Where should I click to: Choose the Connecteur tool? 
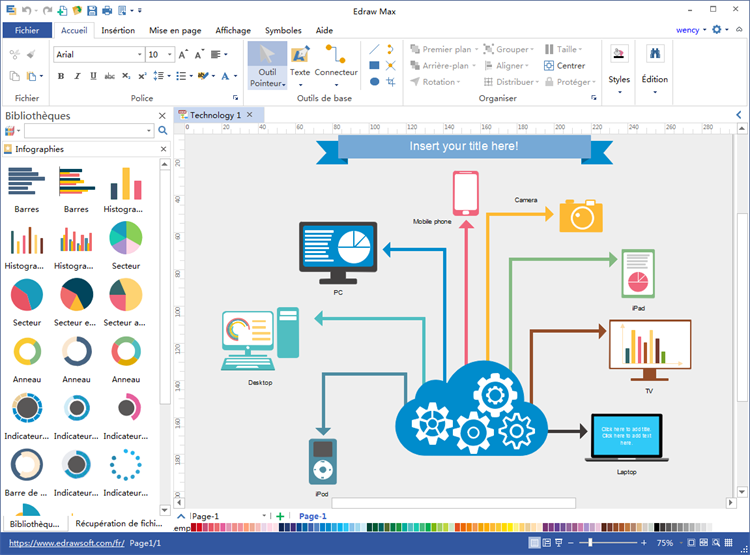click(336, 55)
